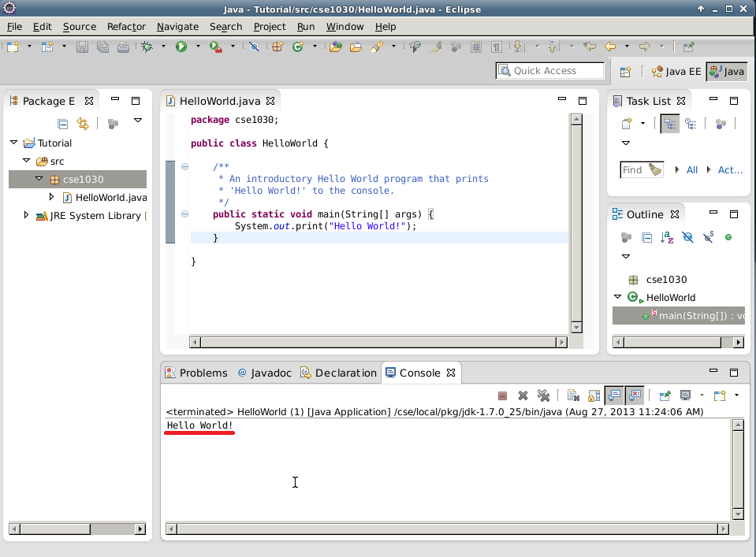756x557 pixels.
Task: Click editor horizontal scrollbar thumb
Action: click(378, 342)
